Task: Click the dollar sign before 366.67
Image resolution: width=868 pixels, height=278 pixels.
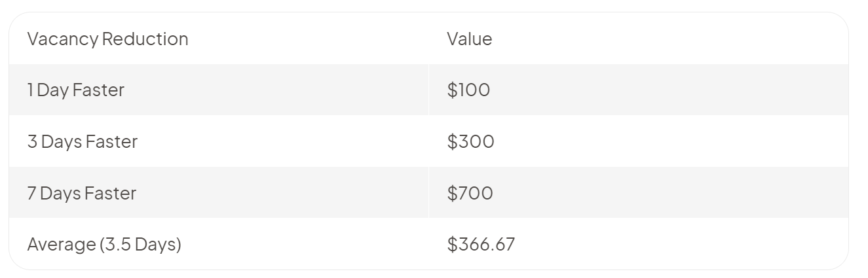Action: (x=452, y=244)
